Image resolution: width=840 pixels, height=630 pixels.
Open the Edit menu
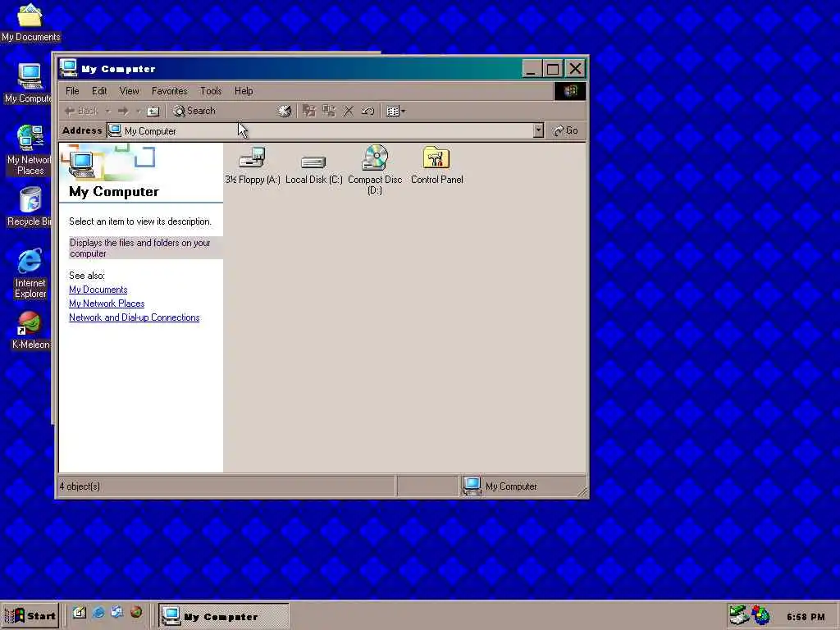tap(99, 91)
